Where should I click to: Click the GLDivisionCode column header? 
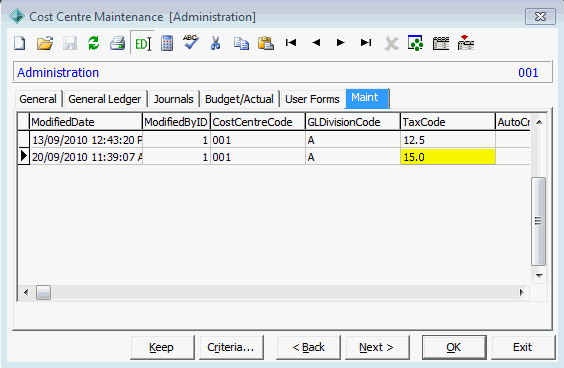click(353, 122)
